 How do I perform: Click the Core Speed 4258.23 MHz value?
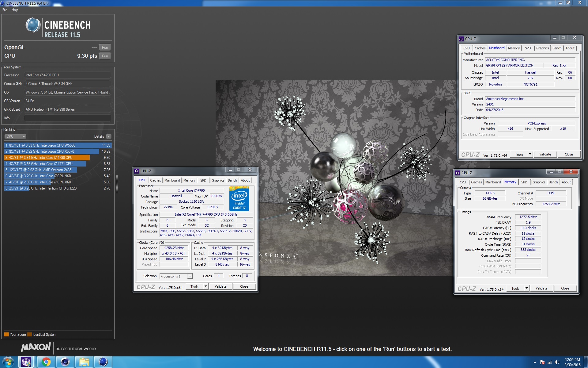174,248
